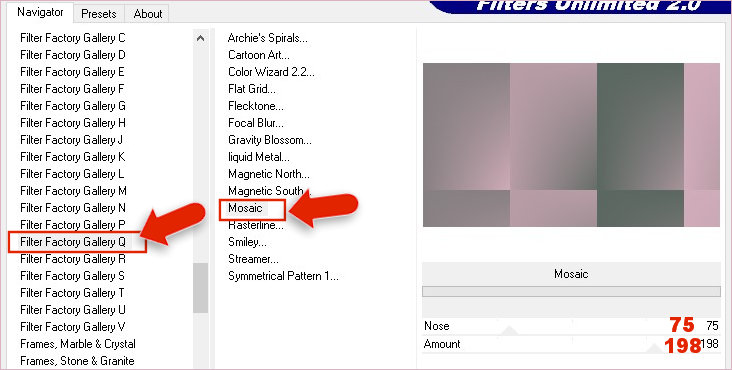This screenshot has width=732, height=370.
Task: Click the Nose slider handle
Action: pos(509,330)
